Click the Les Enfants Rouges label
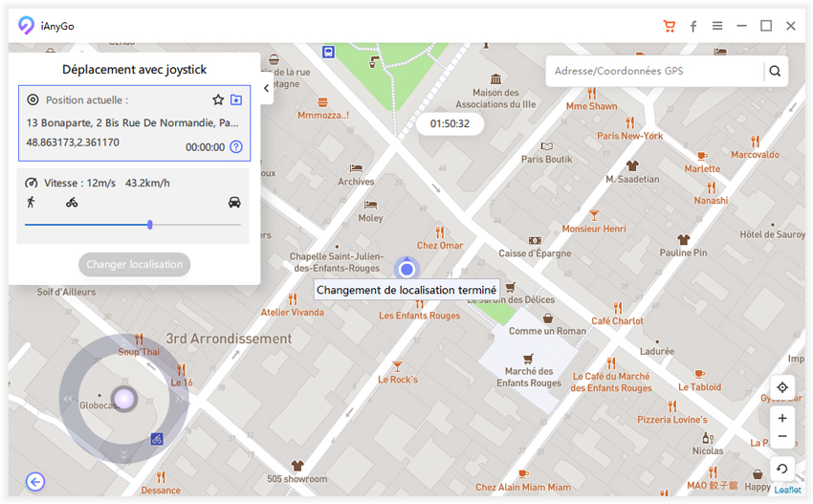The height and width of the screenshot is (504, 813). (x=420, y=316)
